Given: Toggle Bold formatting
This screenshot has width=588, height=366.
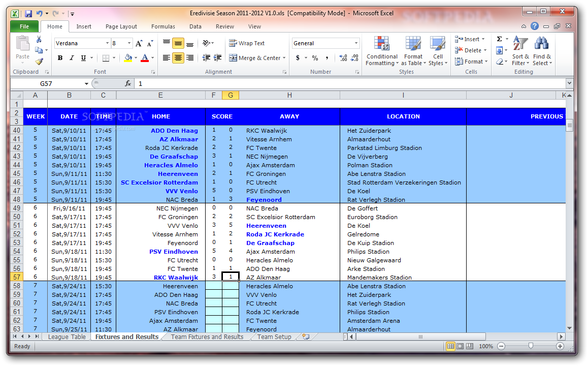Looking at the screenshot, I should [60, 58].
